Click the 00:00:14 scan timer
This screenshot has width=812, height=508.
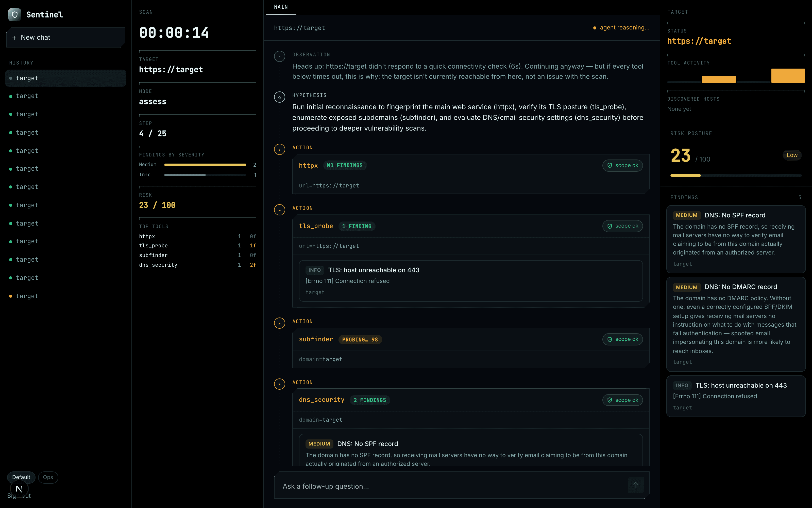pos(174,33)
